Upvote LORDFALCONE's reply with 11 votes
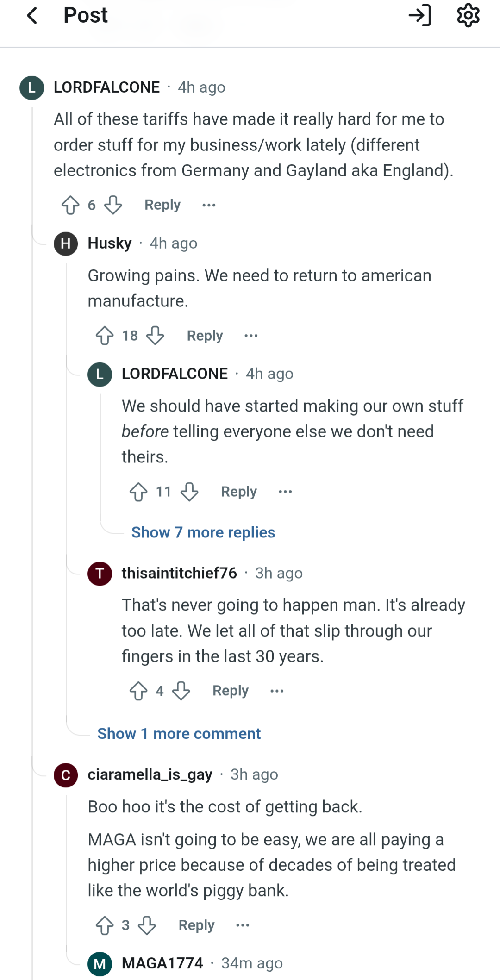 [x=138, y=492]
